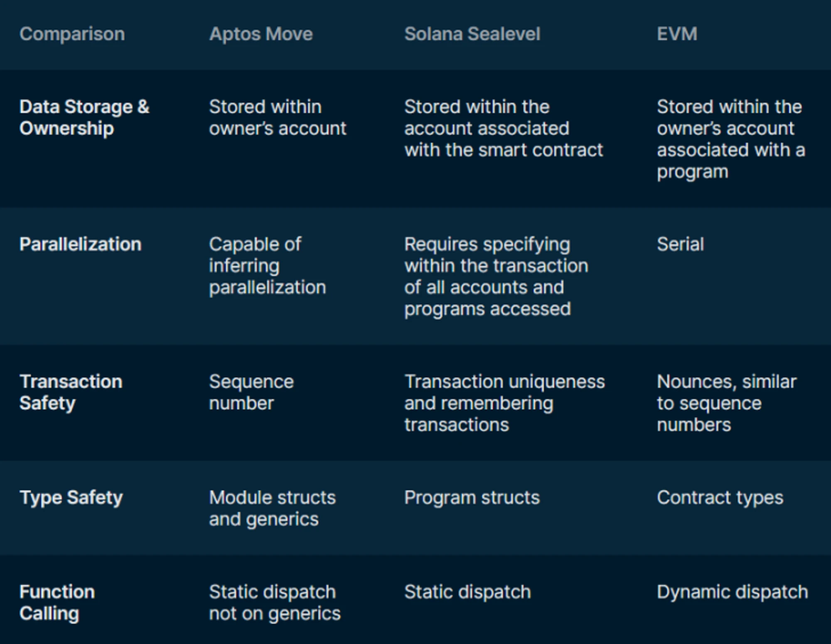Viewport: 831px width, 644px height.
Task: Click the Function Calling row label
Action: [x=57, y=602]
